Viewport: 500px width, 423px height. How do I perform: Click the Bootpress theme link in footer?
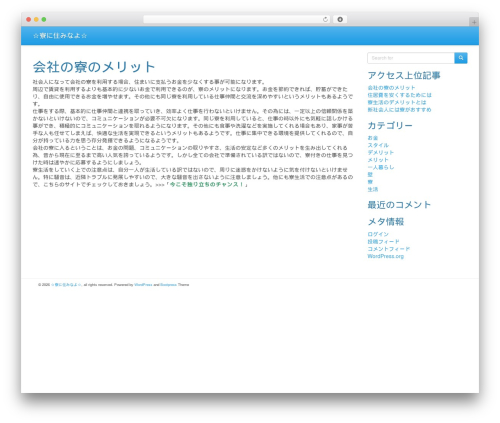coord(168,285)
